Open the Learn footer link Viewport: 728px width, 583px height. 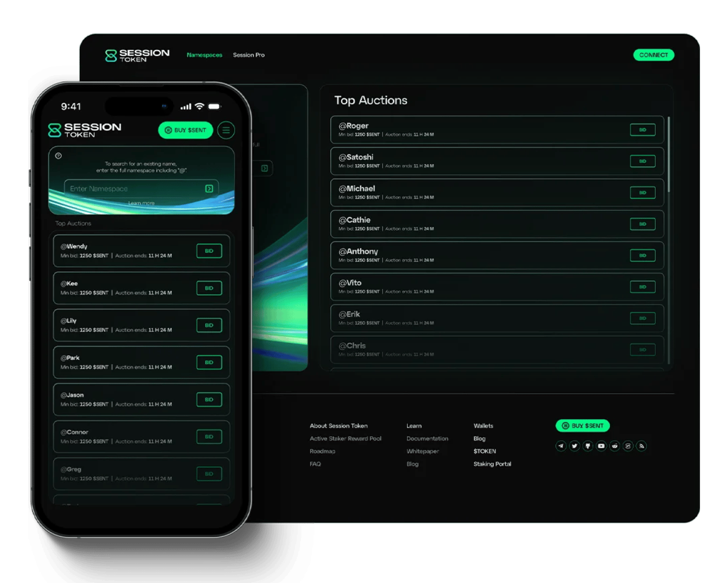tap(414, 426)
